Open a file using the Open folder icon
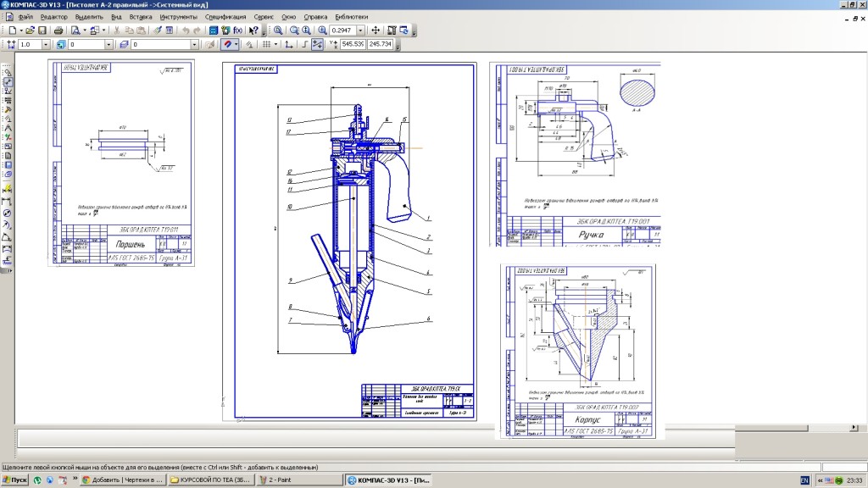 pyautogui.click(x=30, y=30)
